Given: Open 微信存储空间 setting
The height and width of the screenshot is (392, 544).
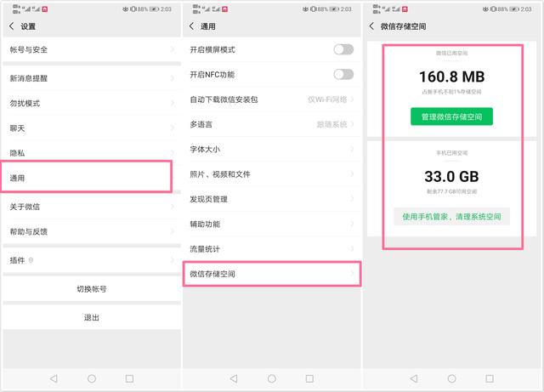Looking at the screenshot, I should coord(272,274).
